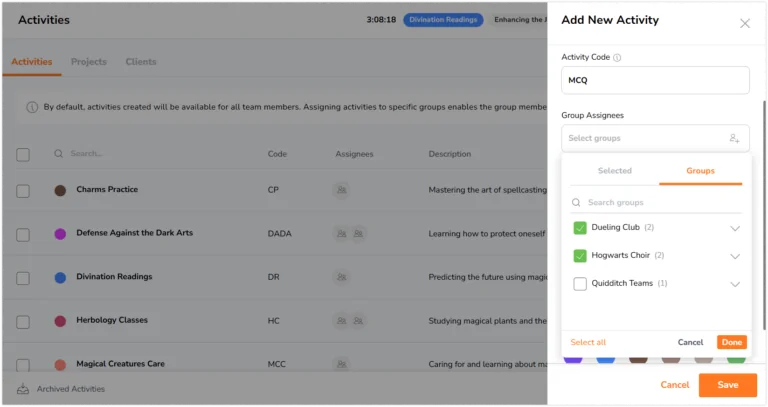768x407 pixels.
Task: Pick the dark brown activity color swatch
Action: [x=638, y=359]
